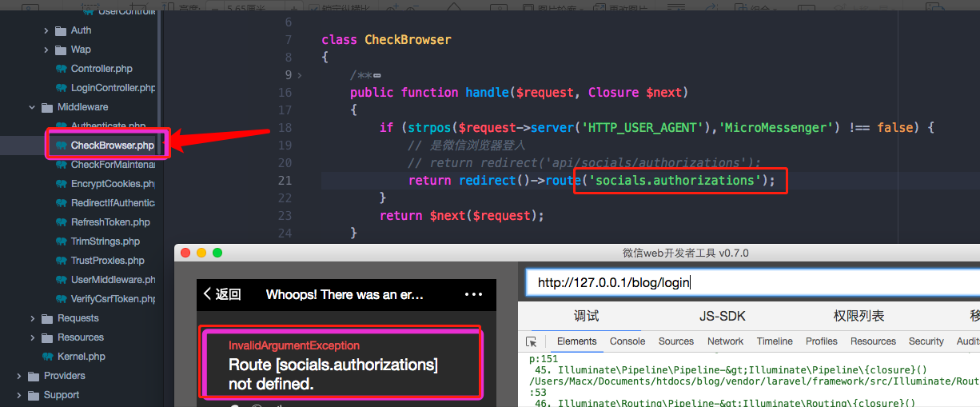Click the back chevron labeled 返回

(222, 294)
